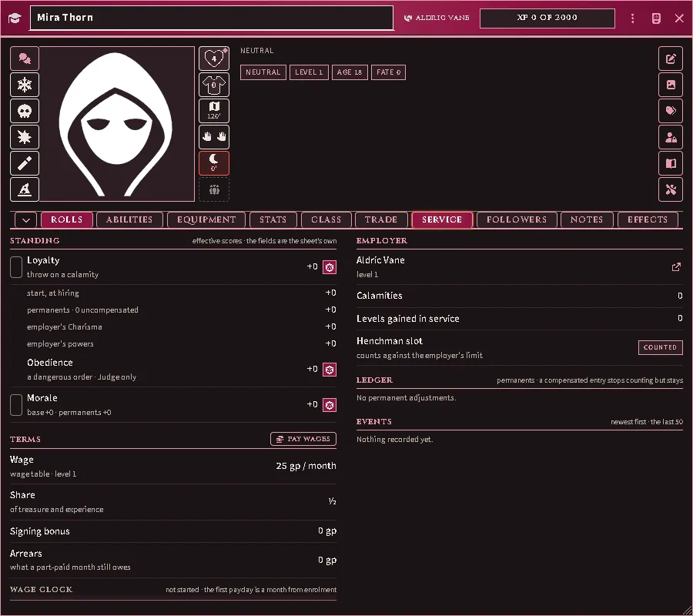693x616 pixels.
Task: Toggle the COUNTED henchman slot button
Action: [x=661, y=347]
